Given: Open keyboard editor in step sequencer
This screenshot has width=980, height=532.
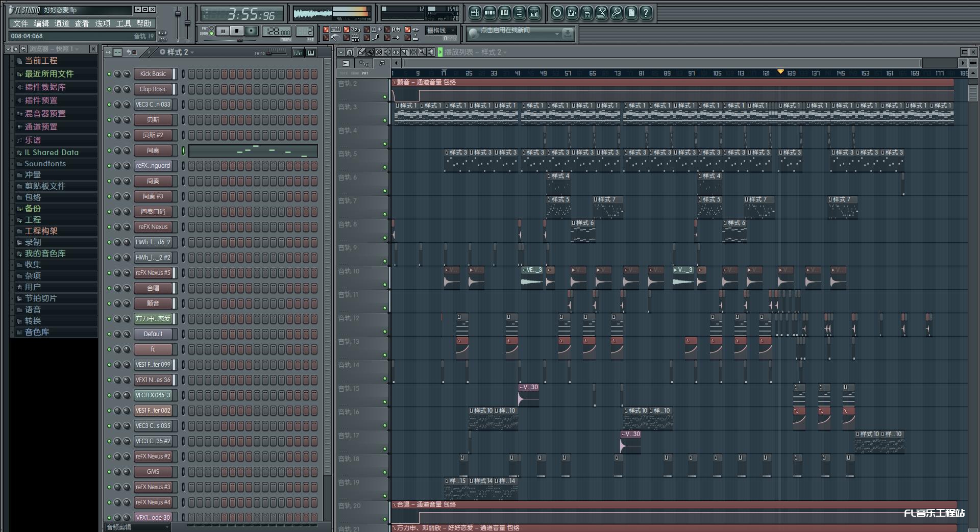Looking at the screenshot, I should pyautogui.click(x=311, y=53).
